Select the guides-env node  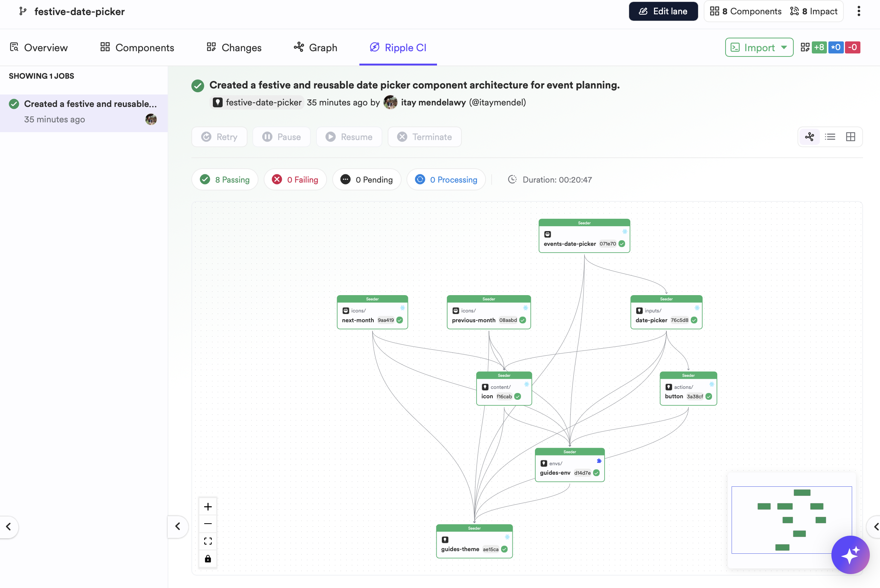[570, 465]
